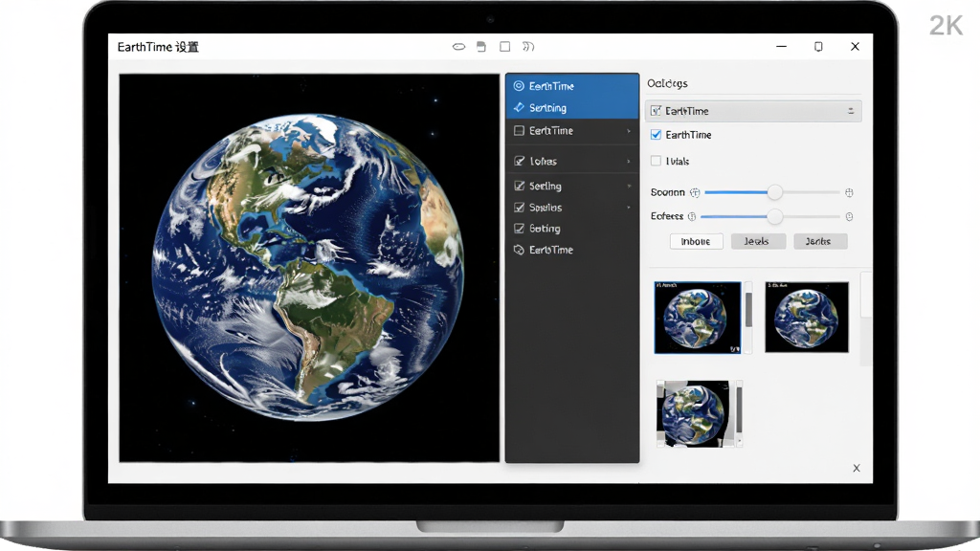
Task: Click the small icon right of Eofeess label
Action: [x=692, y=217]
